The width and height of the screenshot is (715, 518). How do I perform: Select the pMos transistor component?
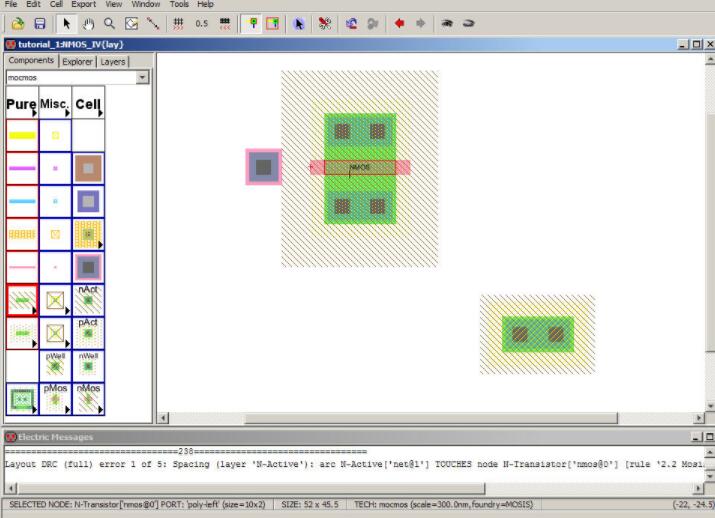[x=55, y=399]
